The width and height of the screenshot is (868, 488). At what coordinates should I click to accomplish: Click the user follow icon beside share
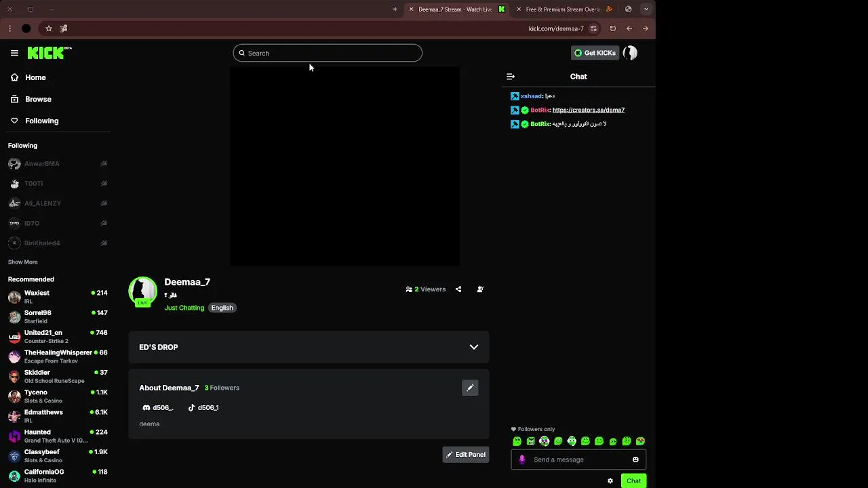[480, 289]
